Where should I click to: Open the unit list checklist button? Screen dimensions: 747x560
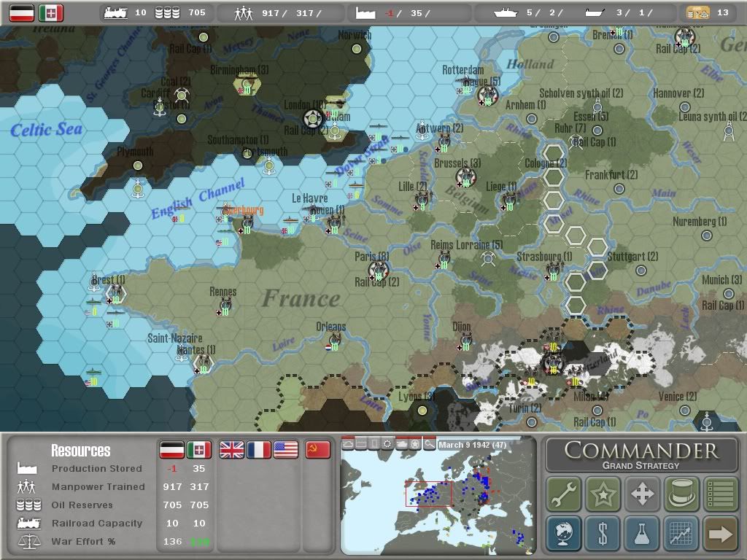(721, 494)
